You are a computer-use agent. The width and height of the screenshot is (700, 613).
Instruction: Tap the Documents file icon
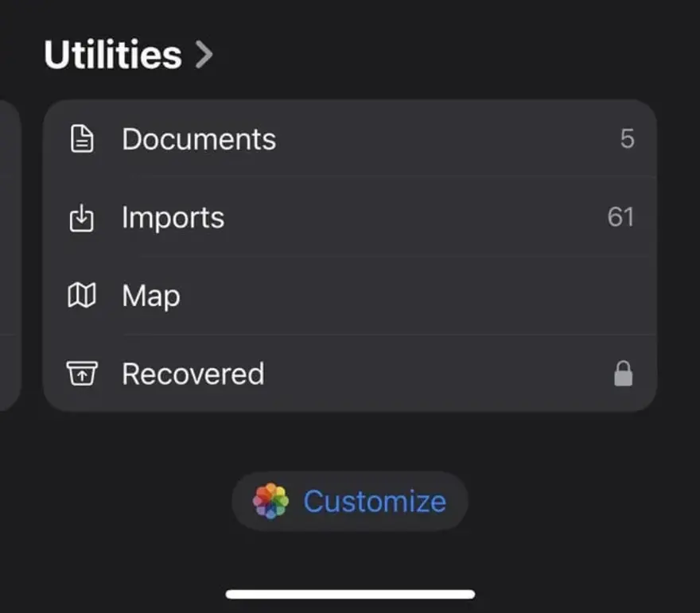[80, 138]
